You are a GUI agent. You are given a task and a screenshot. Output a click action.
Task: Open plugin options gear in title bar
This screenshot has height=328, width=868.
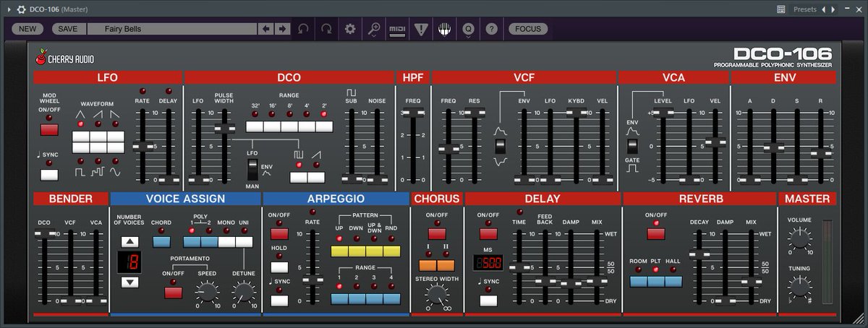pos(21,9)
